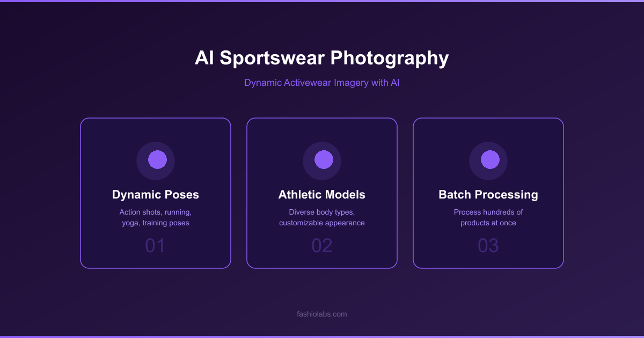The width and height of the screenshot is (644, 338).
Task: Click the Dynamic Activewear Imagery subtitle
Action: [322, 83]
